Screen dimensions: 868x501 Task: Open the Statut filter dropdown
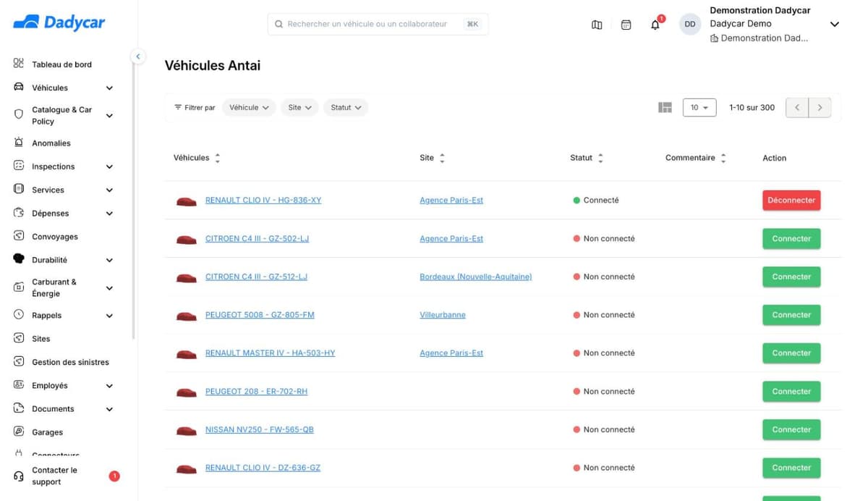click(346, 107)
